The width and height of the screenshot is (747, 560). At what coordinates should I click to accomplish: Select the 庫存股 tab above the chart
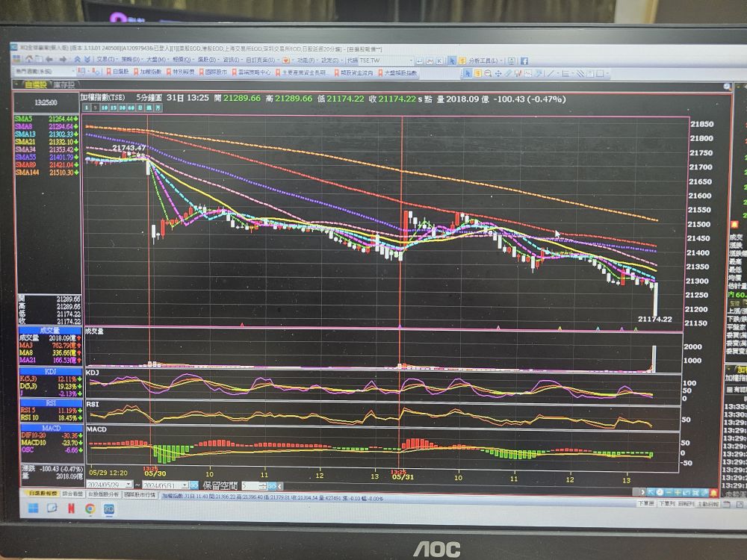64,85
